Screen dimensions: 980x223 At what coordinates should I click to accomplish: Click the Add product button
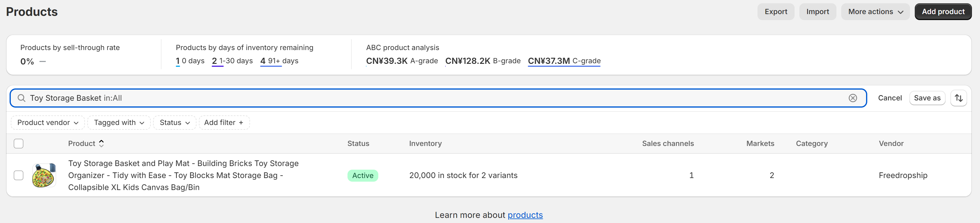pyautogui.click(x=943, y=12)
